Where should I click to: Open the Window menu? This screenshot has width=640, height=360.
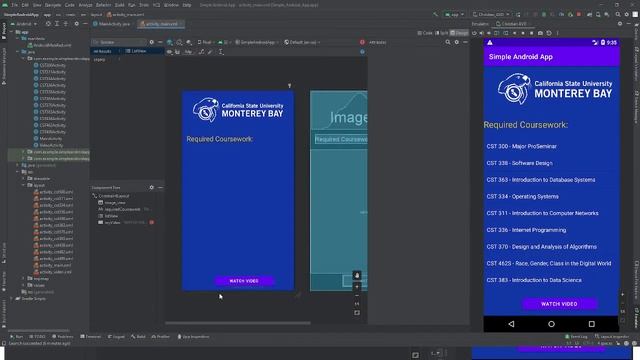[171, 5]
